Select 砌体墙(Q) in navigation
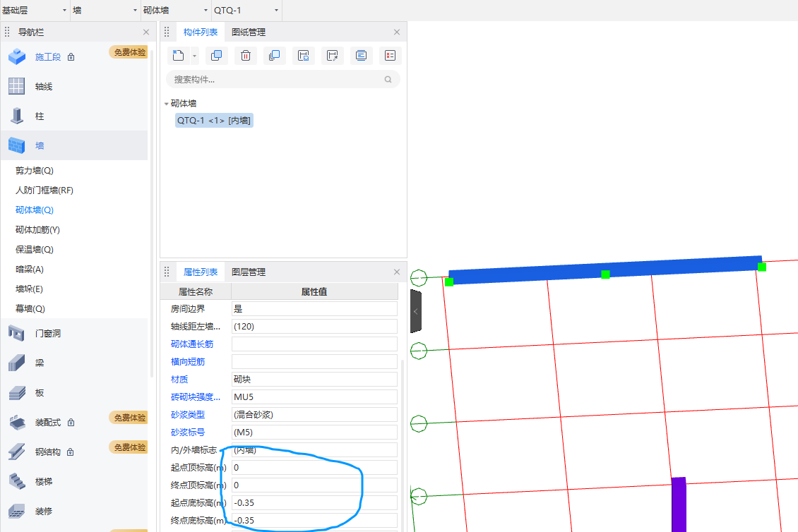The width and height of the screenshot is (798, 532). (x=35, y=210)
